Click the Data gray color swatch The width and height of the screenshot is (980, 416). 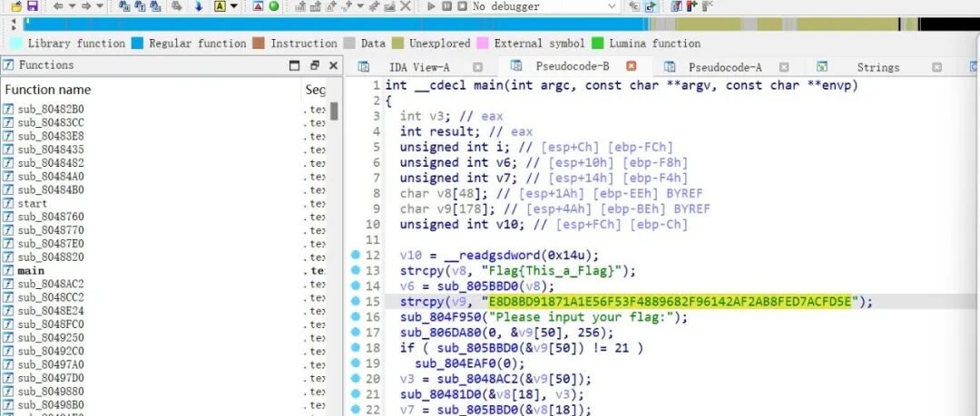(x=350, y=44)
